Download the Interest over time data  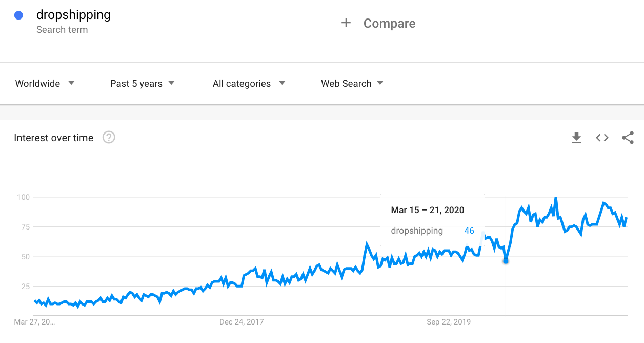coord(576,138)
